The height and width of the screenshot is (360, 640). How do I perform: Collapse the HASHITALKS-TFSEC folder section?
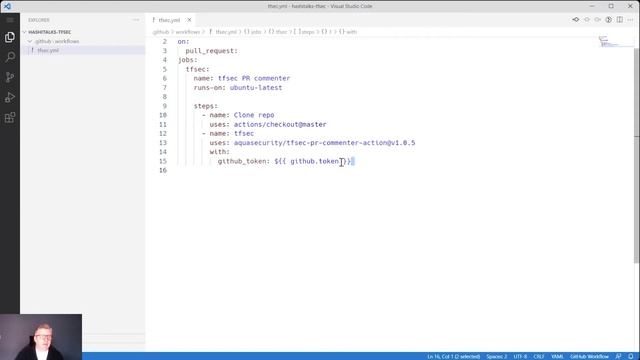(x=49, y=32)
